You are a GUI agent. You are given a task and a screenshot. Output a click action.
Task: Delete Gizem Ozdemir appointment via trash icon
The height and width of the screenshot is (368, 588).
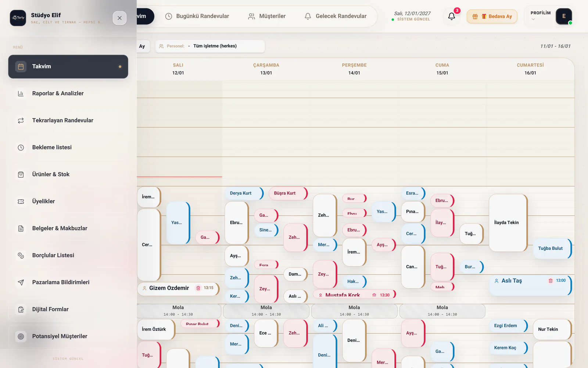tap(198, 288)
